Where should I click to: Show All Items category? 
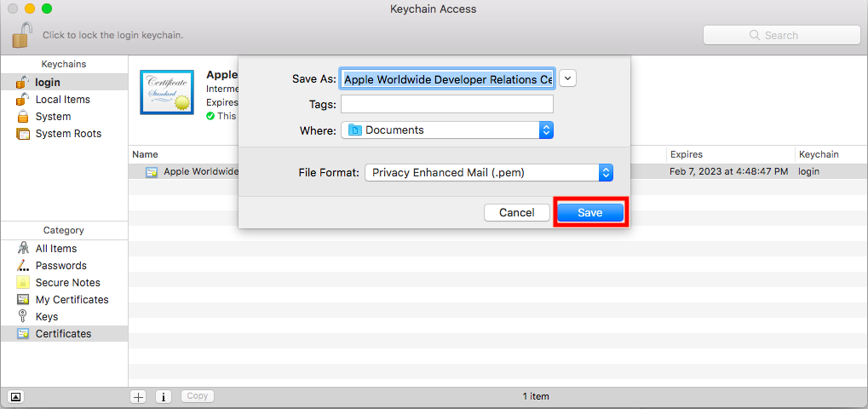coord(55,249)
